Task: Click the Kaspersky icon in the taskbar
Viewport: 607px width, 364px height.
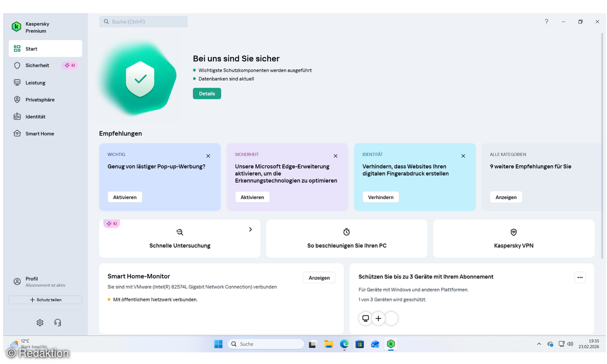Action: click(391, 344)
